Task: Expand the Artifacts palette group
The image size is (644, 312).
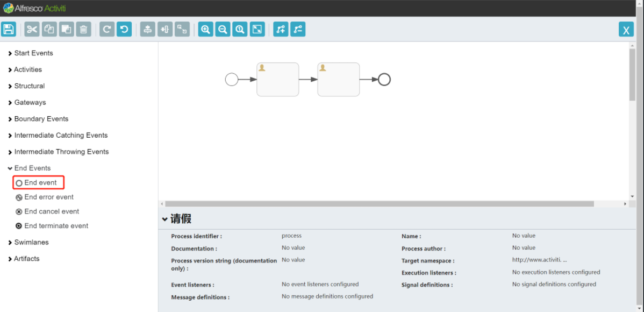Action: [24, 259]
